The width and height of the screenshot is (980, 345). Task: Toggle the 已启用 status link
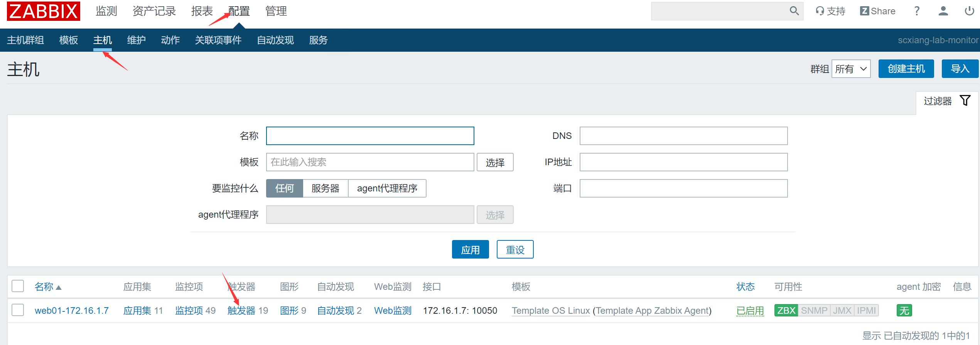coord(750,310)
